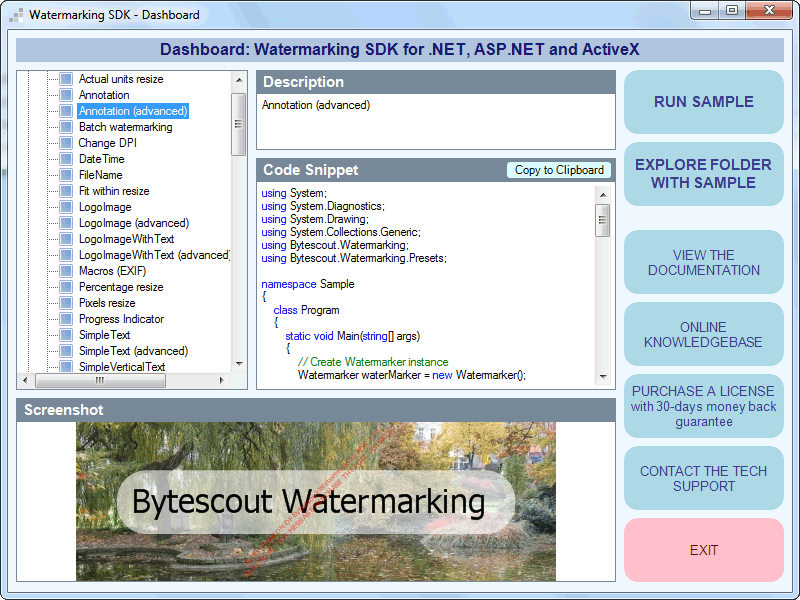
Task: Select the SimpleVerticalText sample
Action: click(x=122, y=366)
